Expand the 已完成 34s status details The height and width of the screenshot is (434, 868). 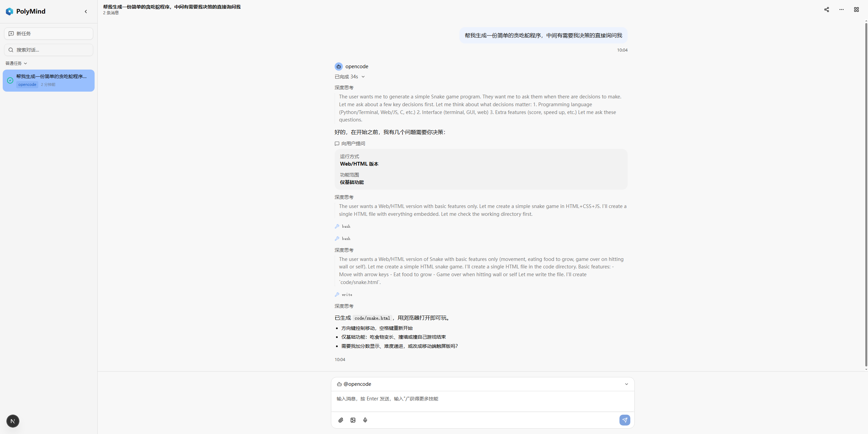[350, 77]
